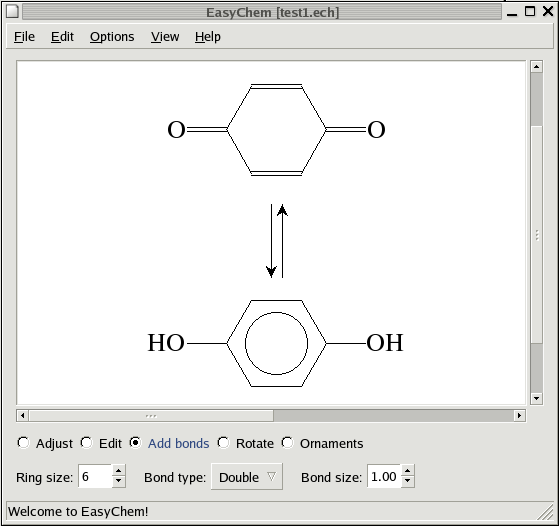Click the window menu icon in title bar
Screen dimensions: 559x526
pos(12,11)
